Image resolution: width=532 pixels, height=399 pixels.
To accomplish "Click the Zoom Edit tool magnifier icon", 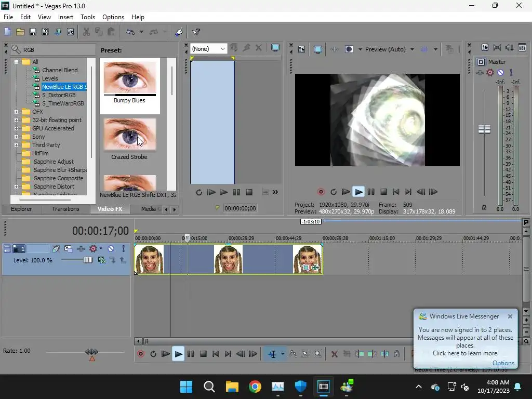I will [x=317, y=354].
